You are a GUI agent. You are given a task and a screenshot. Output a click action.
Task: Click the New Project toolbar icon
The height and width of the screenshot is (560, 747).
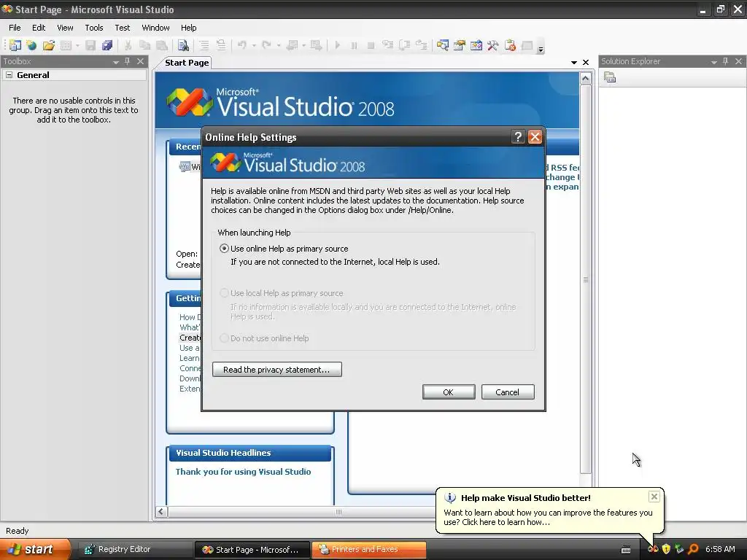tap(15, 45)
